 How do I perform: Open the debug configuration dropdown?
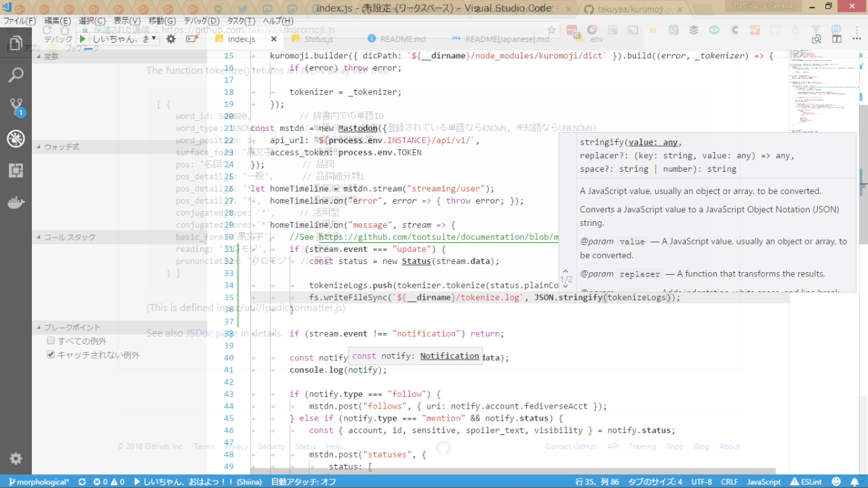tap(125, 39)
